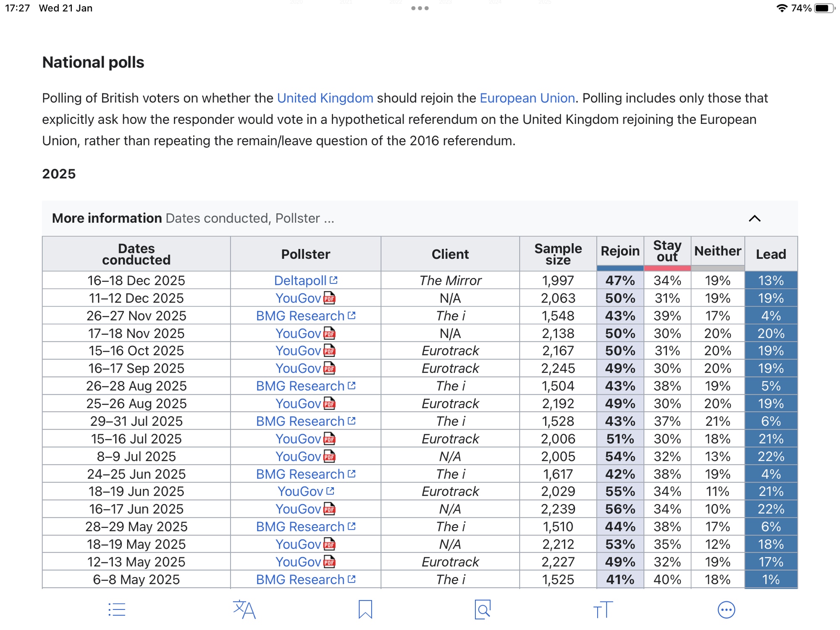
Task: Tap the battery indicator in status bar
Action: coord(824,8)
